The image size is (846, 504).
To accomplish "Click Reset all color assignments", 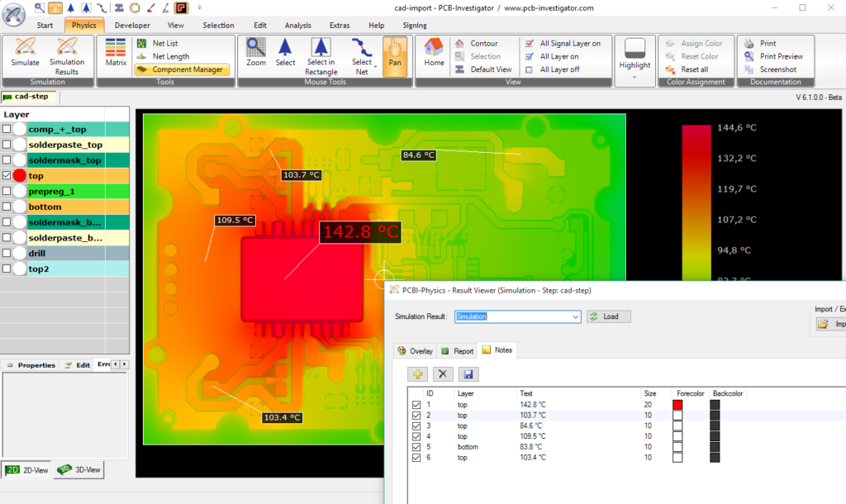I will (687, 69).
